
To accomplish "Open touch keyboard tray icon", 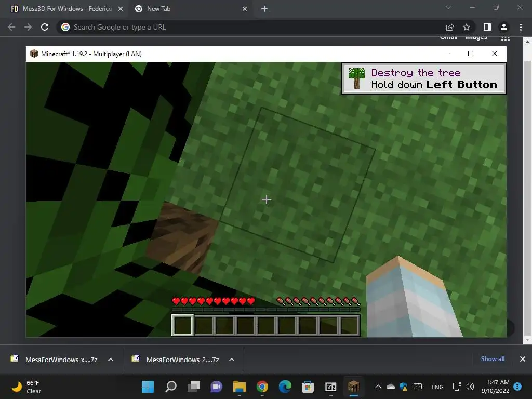I will coord(418,387).
